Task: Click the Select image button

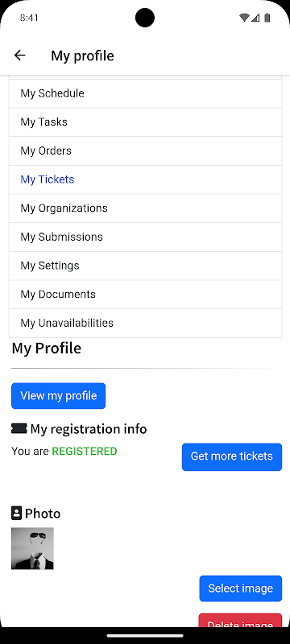Action: [x=241, y=588]
